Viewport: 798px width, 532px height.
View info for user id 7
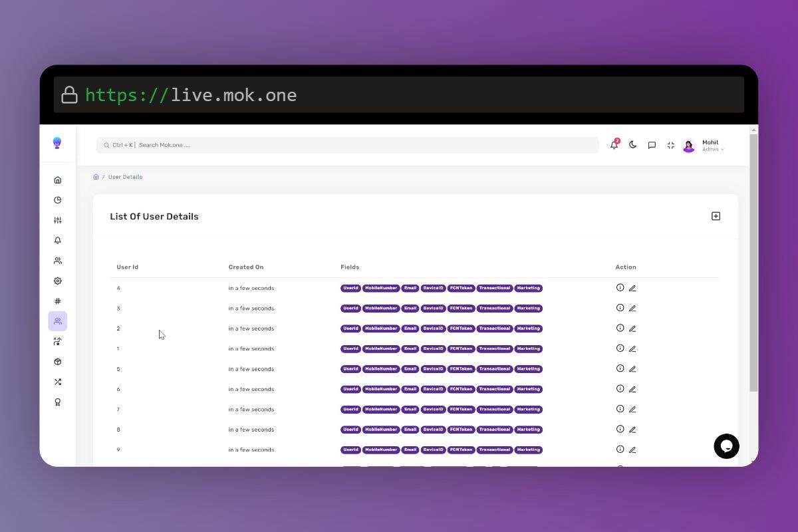[620, 408]
